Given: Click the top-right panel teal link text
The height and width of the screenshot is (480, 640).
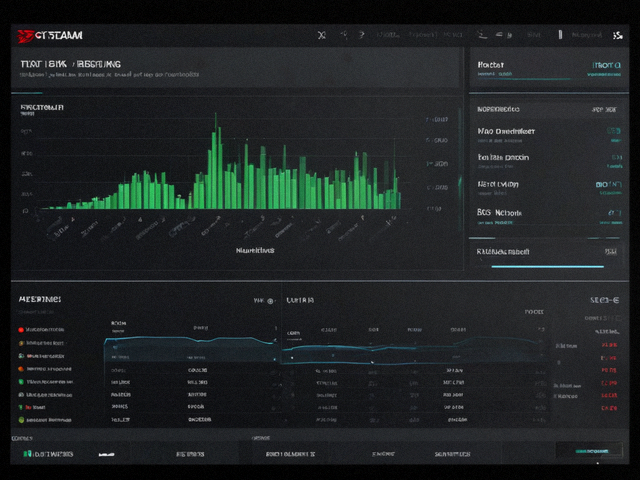Looking at the screenshot, I should (x=606, y=65).
